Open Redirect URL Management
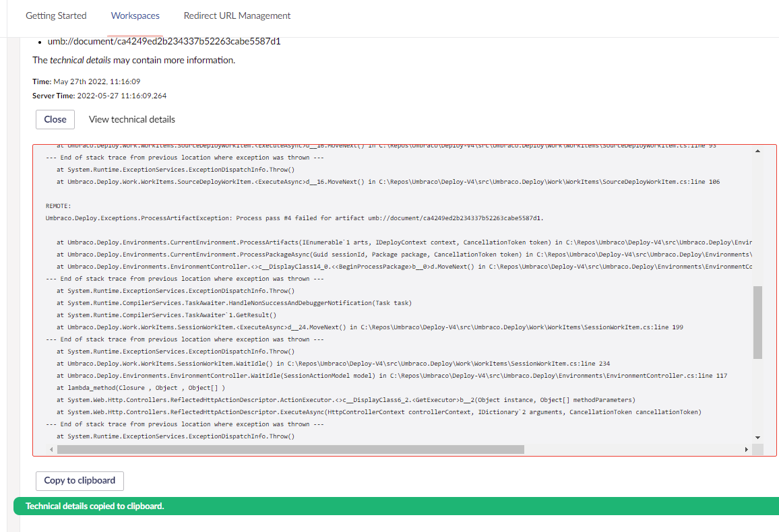Viewport: 779px width, 532px height. pos(237,15)
